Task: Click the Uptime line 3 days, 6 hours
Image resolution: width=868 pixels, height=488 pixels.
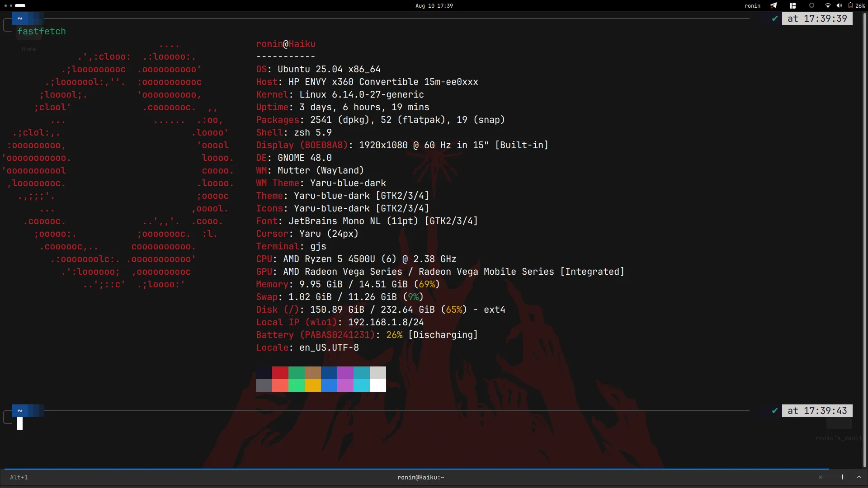Action: 343,107
